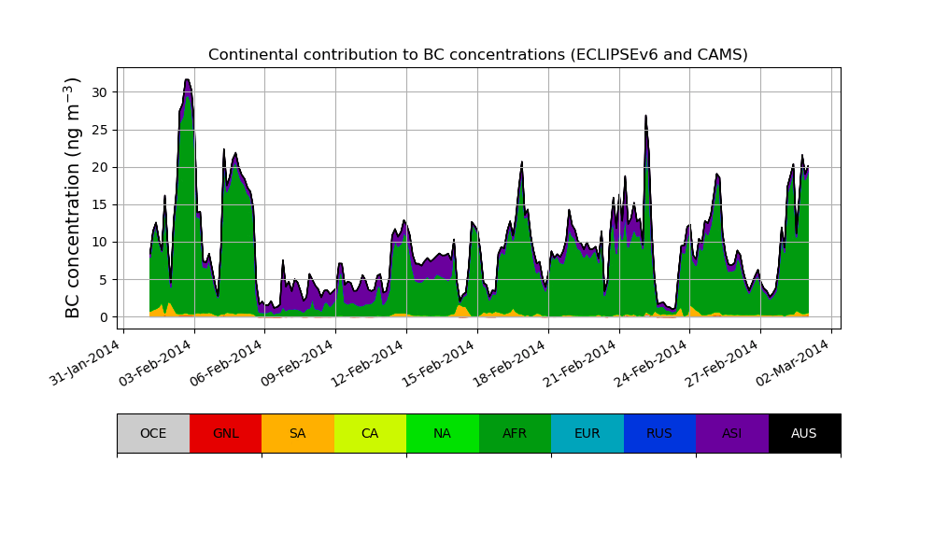Click the 24-Feb-2014 date tick label
The width and height of the screenshot is (934, 560).
click(653, 363)
